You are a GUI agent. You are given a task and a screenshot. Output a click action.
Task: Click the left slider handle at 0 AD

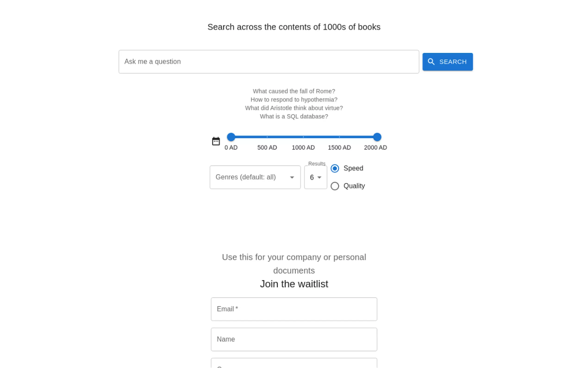[x=231, y=137]
